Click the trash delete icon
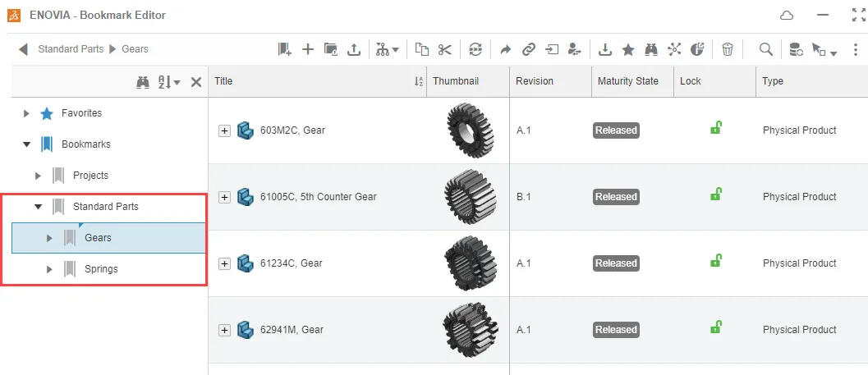This screenshot has width=868, height=375. (x=728, y=49)
